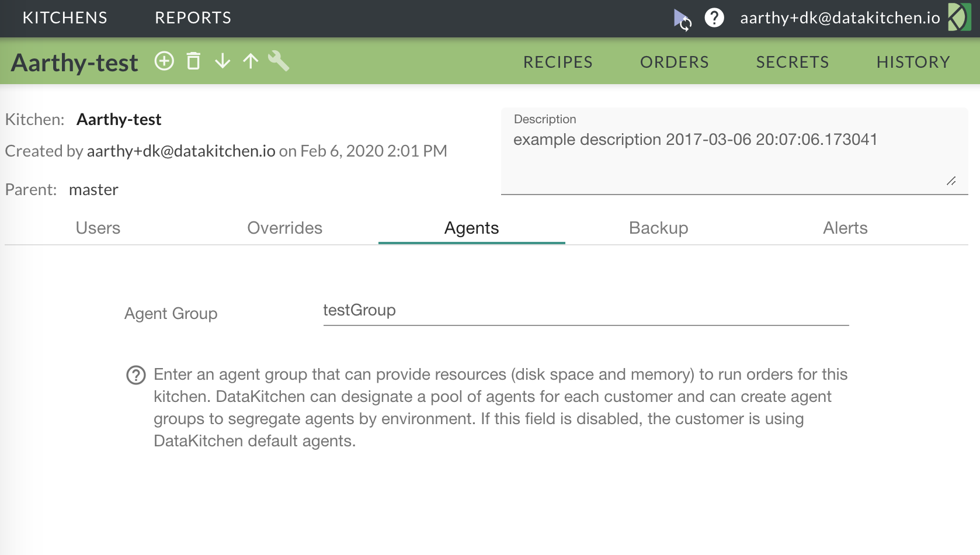Viewport: 980px width, 555px height.
Task: Click the creator email in Created by line
Action: [181, 151]
